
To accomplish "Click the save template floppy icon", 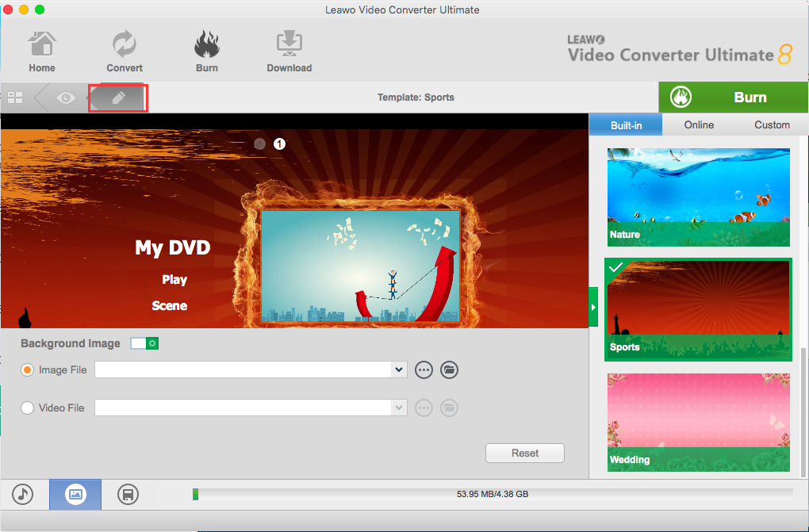I will [x=128, y=494].
